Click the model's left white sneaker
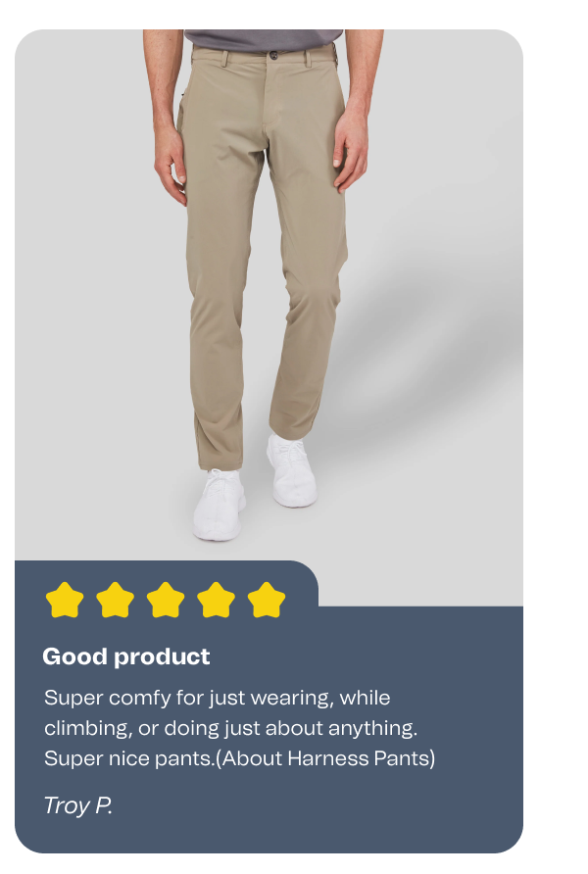This screenshot has width=588, height=874. 292,471
